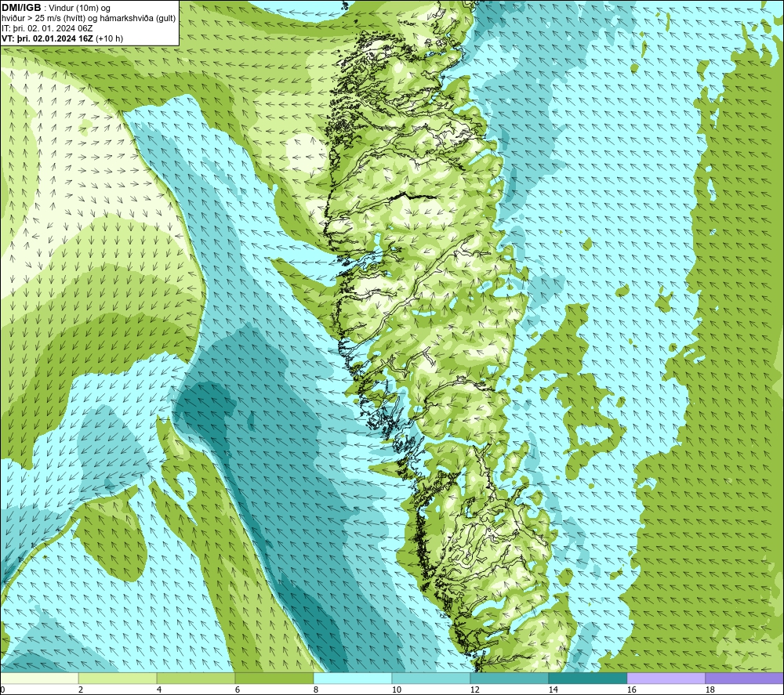
Task: Click the 'Vindur (10m) og' label
Action: (81, 9)
